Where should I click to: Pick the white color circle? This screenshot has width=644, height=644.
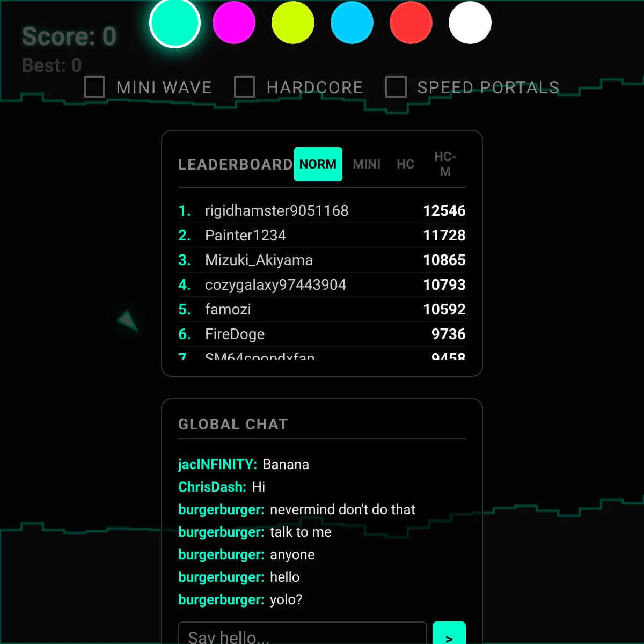click(x=470, y=23)
